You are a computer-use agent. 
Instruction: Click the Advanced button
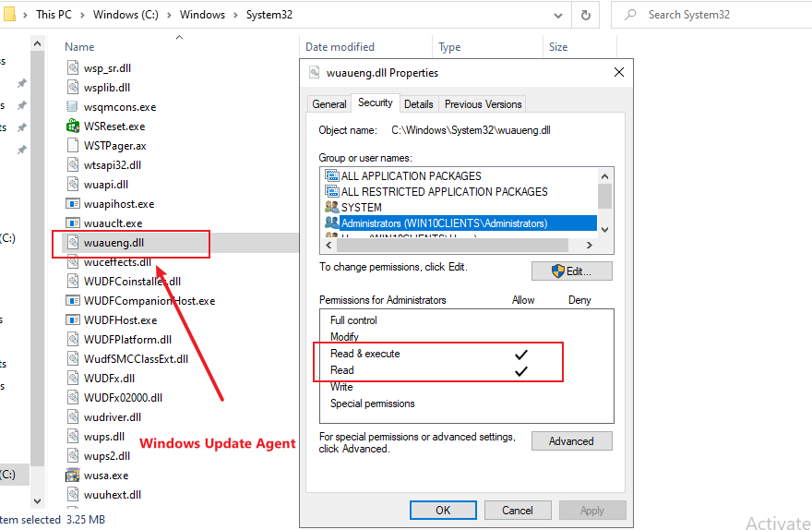[572, 440]
